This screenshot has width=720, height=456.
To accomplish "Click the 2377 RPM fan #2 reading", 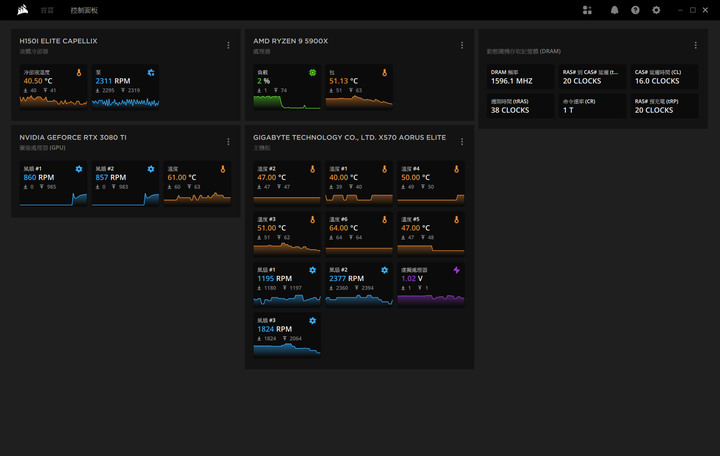I will [347, 278].
